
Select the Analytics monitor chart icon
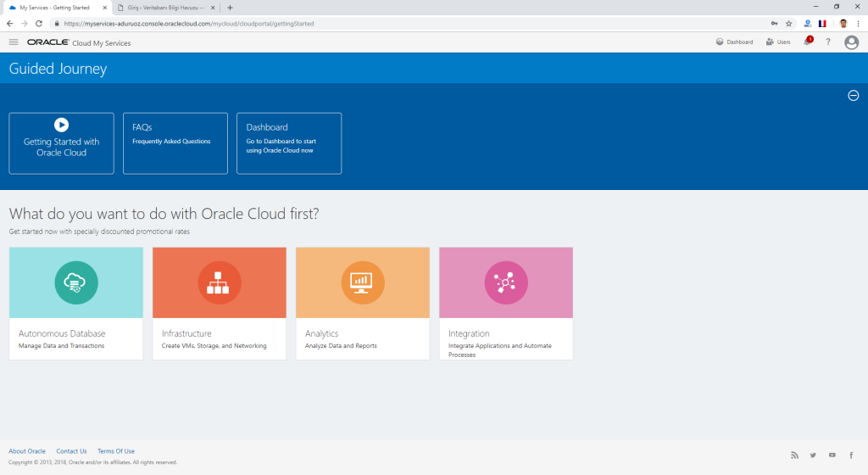pos(363,283)
